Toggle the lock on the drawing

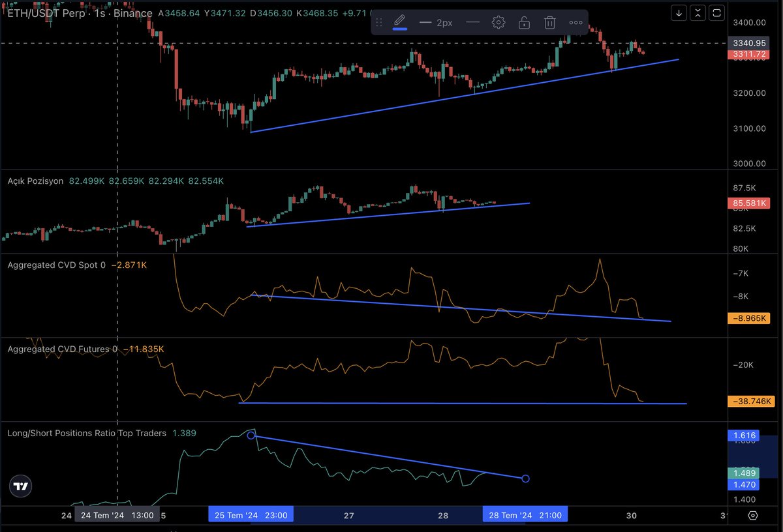point(524,22)
